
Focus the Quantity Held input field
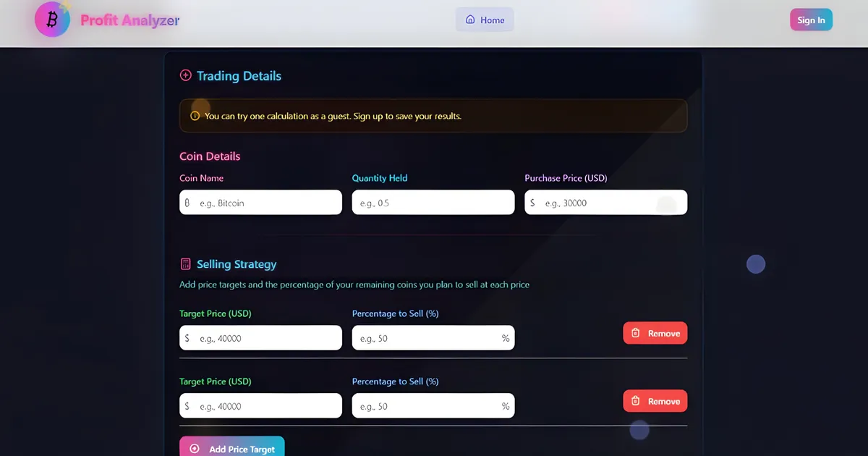pyautogui.click(x=433, y=203)
